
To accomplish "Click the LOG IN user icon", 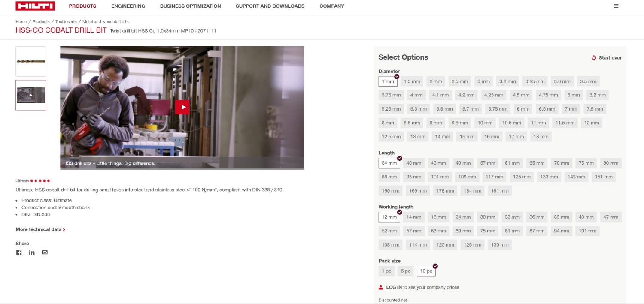I will (381, 287).
